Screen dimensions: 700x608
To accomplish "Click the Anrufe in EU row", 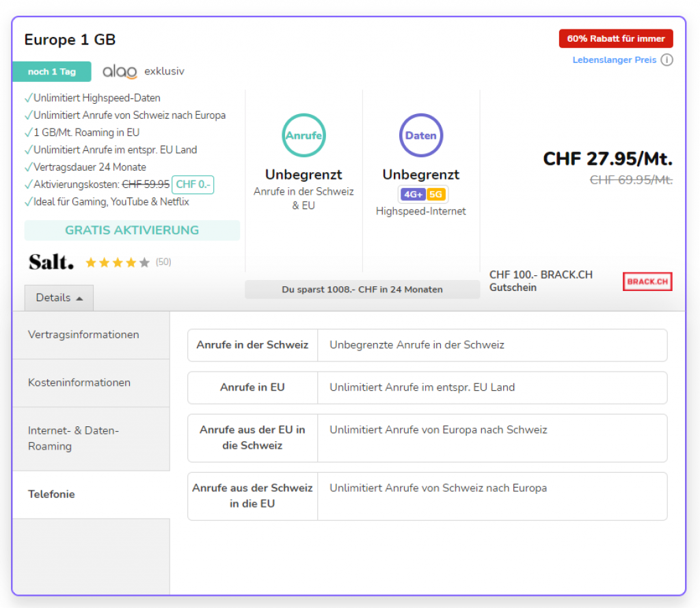I will [427, 387].
